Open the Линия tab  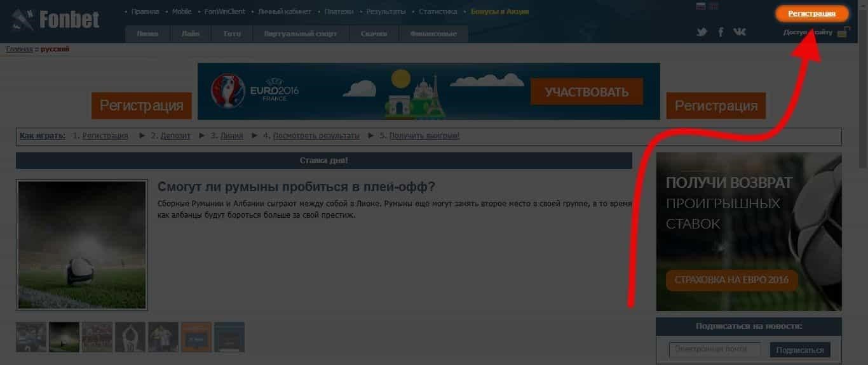point(147,34)
